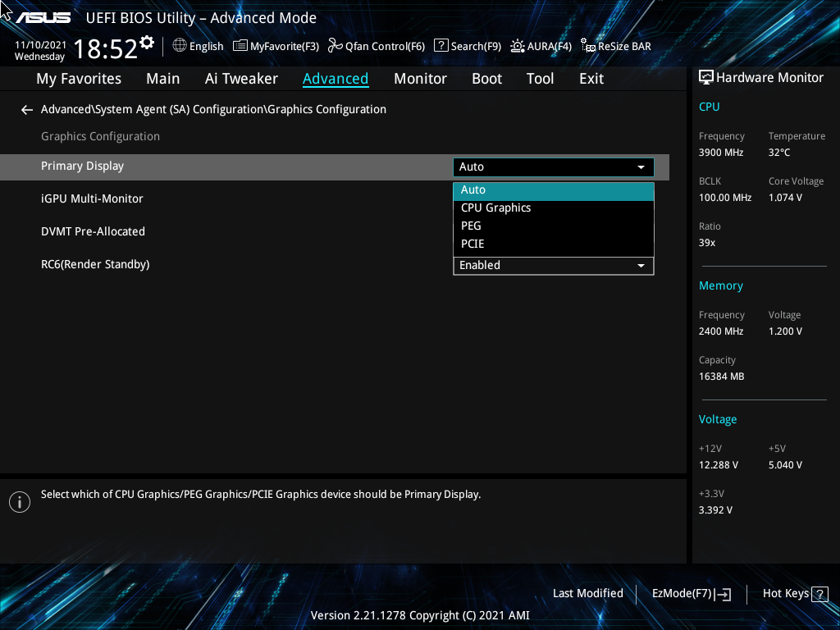Choose CPU Graphics as primary display
This screenshot has height=630, width=840.
(x=554, y=208)
